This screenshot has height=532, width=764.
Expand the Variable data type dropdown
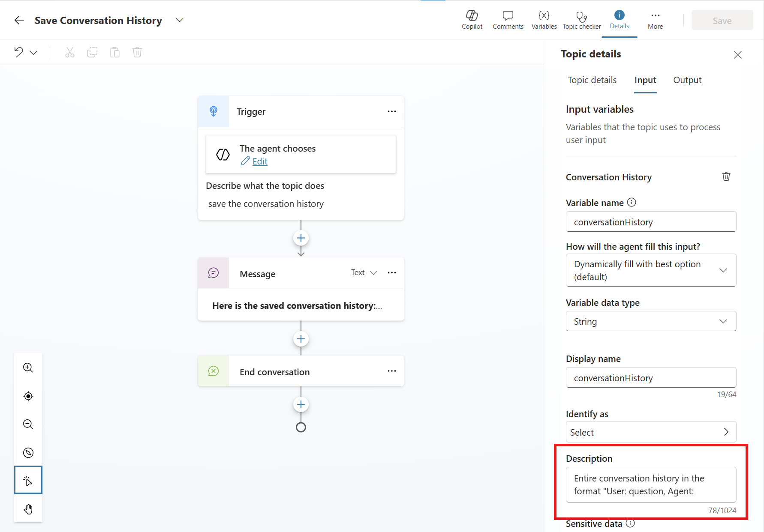(x=651, y=321)
